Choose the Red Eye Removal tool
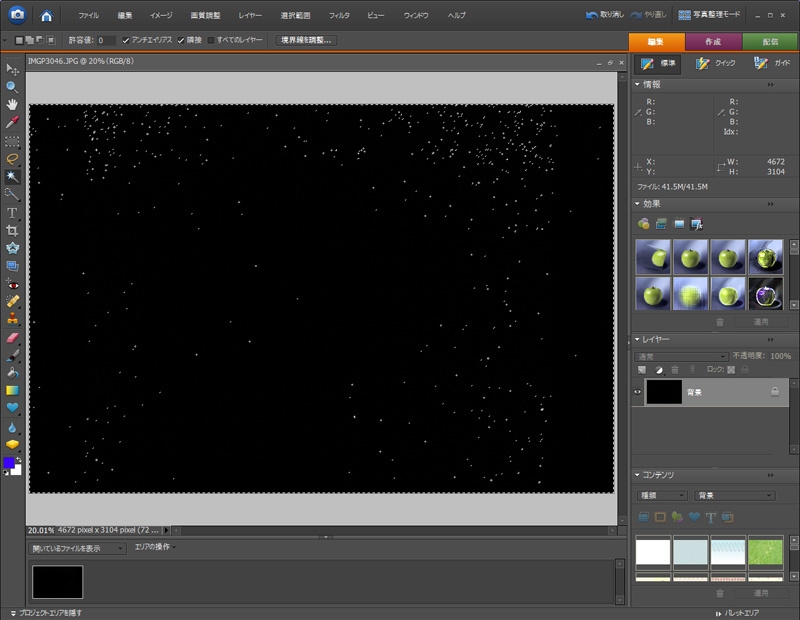Image resolution: width=800 pixels, height=620 pixels. click(x=12, y=283)
